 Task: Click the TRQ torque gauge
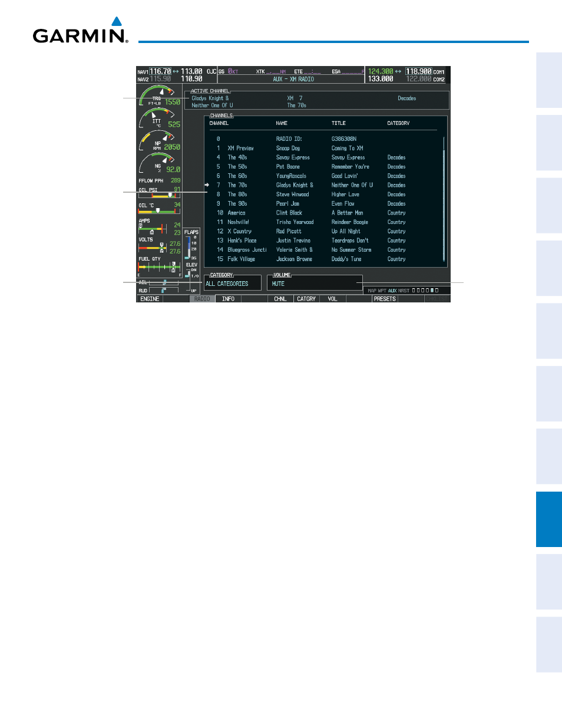(160, 96)
